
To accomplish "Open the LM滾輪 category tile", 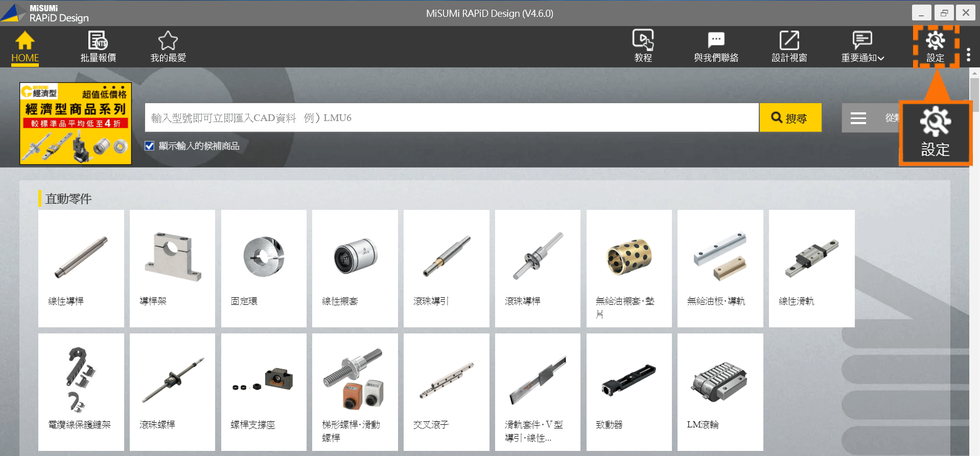I will pos(720,392).
